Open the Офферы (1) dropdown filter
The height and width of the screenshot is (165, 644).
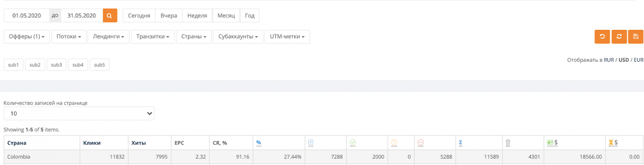(x=27, y=37)
